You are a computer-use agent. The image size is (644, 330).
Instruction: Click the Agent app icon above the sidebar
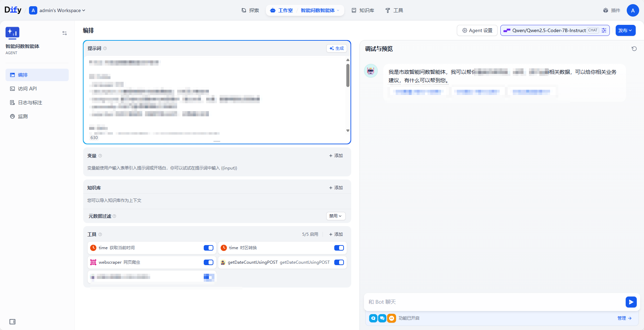click(x=12, y=33)
